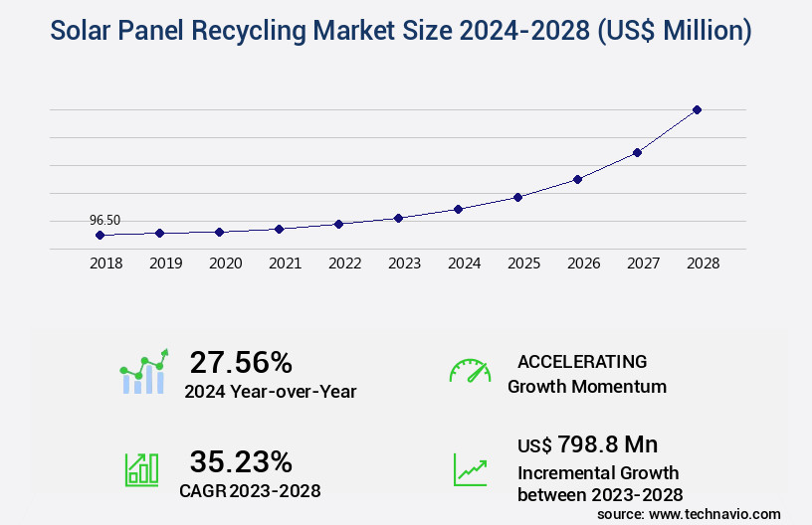Click the 2027 data point on line
This screenshot has width=812, height=525.
tap(637, 152)
